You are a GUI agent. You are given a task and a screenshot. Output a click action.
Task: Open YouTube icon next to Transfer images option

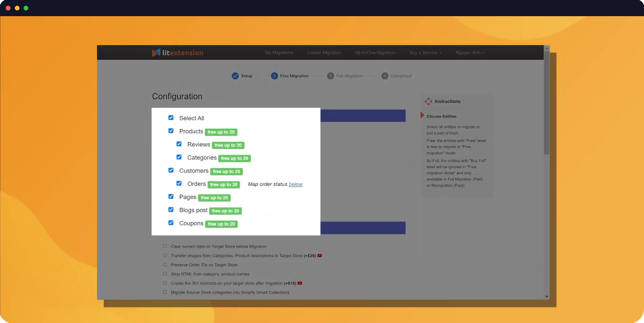click(320, 256)
